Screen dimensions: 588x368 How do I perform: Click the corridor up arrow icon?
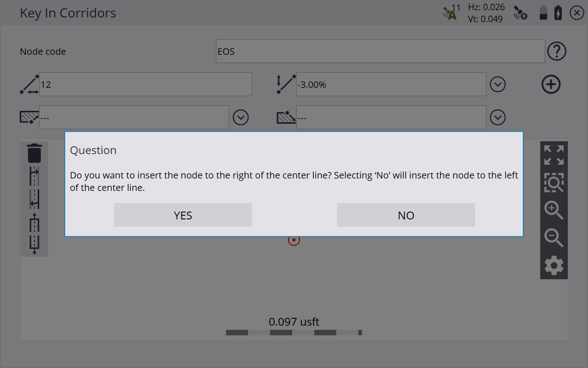pos(34,223)
